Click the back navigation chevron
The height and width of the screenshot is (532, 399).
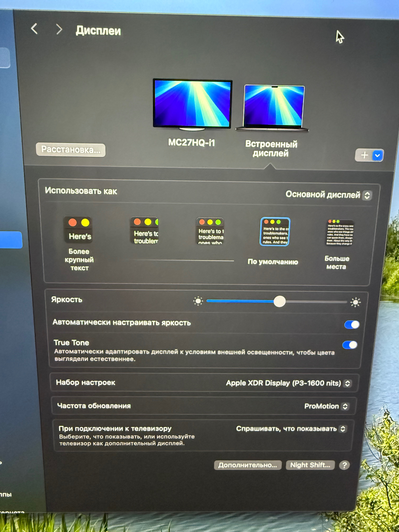pyautogui.click(x=34, y=29)
